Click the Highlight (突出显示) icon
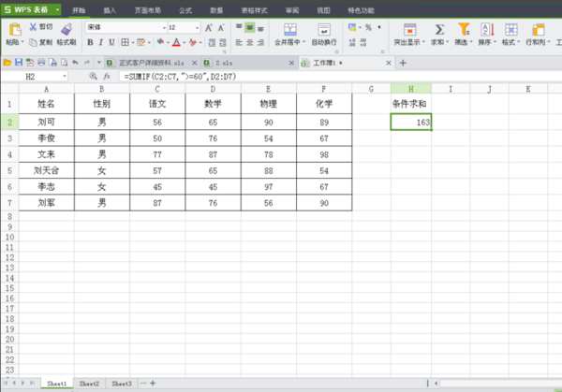 tap(409, 30)
